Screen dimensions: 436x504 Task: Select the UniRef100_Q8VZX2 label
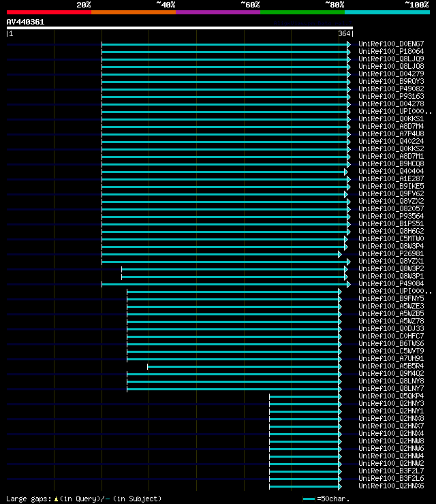click(x=391, y=201)
